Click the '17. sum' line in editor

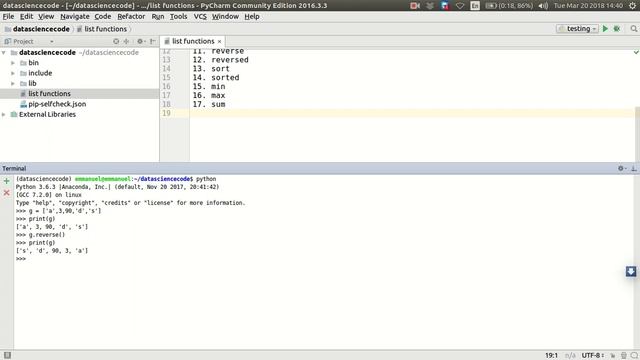(209, 104)
